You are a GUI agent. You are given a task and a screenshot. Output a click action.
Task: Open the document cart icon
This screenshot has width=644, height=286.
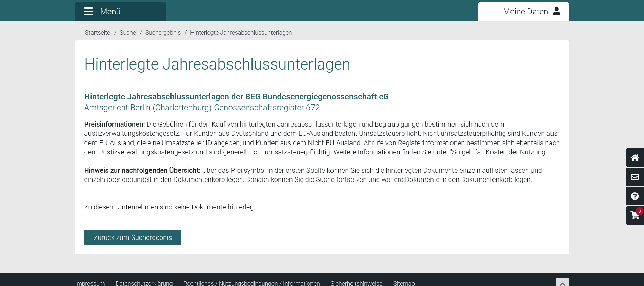click(634, 216)
